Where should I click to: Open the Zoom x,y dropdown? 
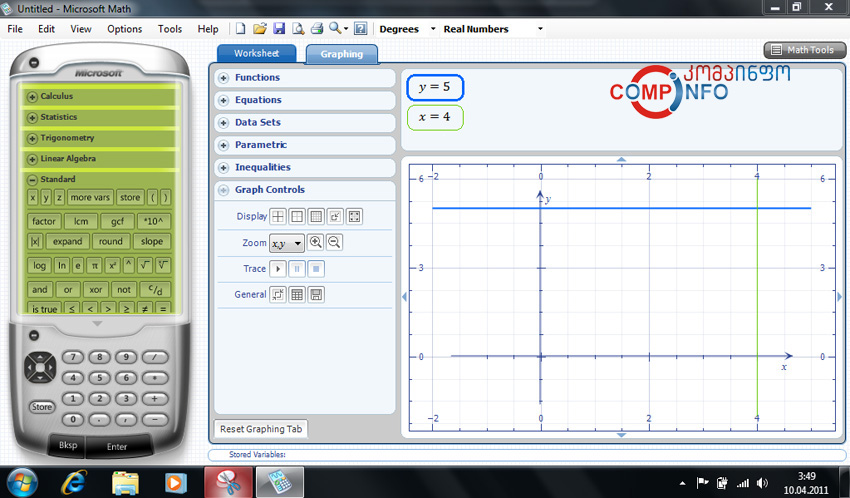coord(287,243)
